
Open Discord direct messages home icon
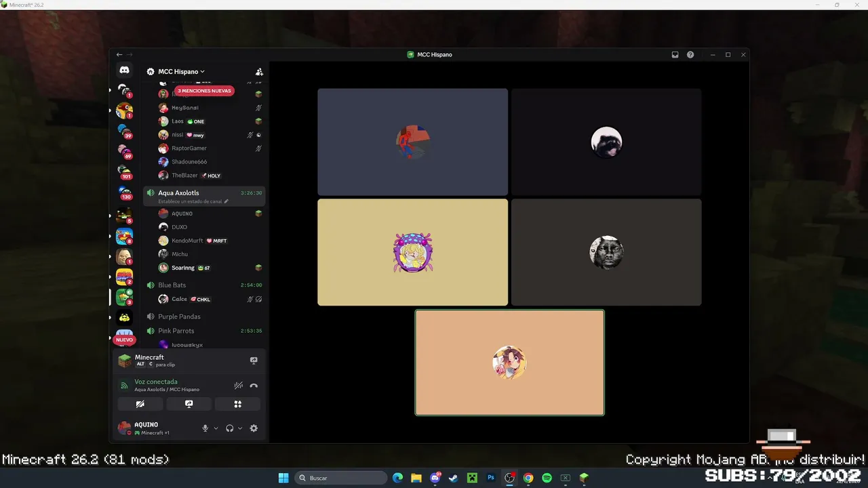coord(124,70)
